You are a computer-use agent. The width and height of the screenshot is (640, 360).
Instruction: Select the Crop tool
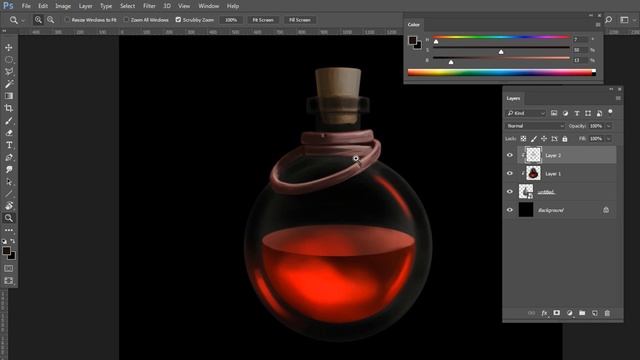[9, 108]
